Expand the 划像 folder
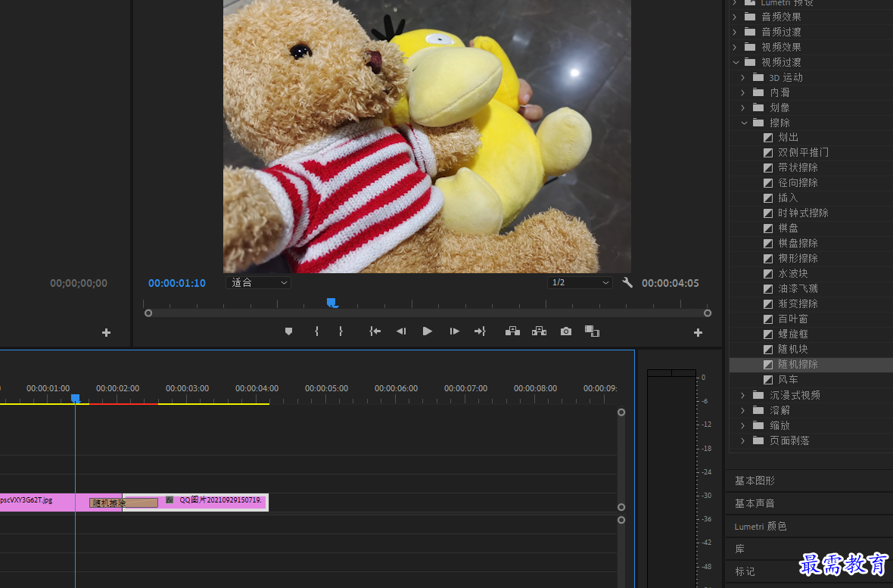 [742, 107]
